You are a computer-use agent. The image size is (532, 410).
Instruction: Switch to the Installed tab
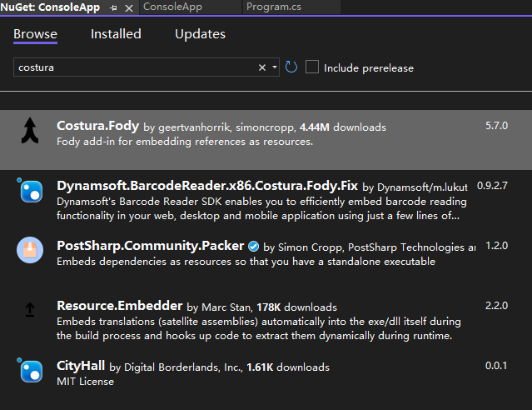(116, 34)
